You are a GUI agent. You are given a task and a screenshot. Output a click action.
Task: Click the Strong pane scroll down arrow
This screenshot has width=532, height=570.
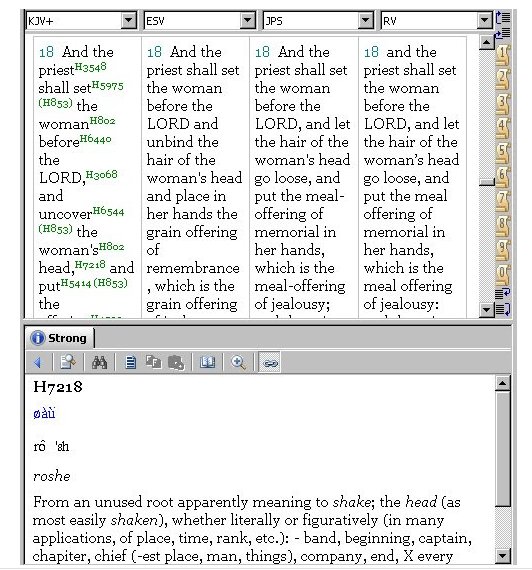coord(503,555)
